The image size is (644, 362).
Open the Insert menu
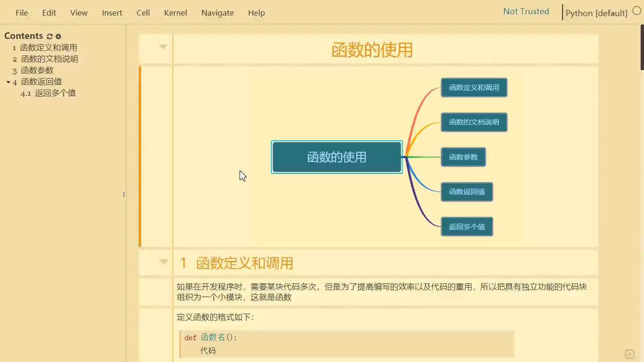(112, 13)
